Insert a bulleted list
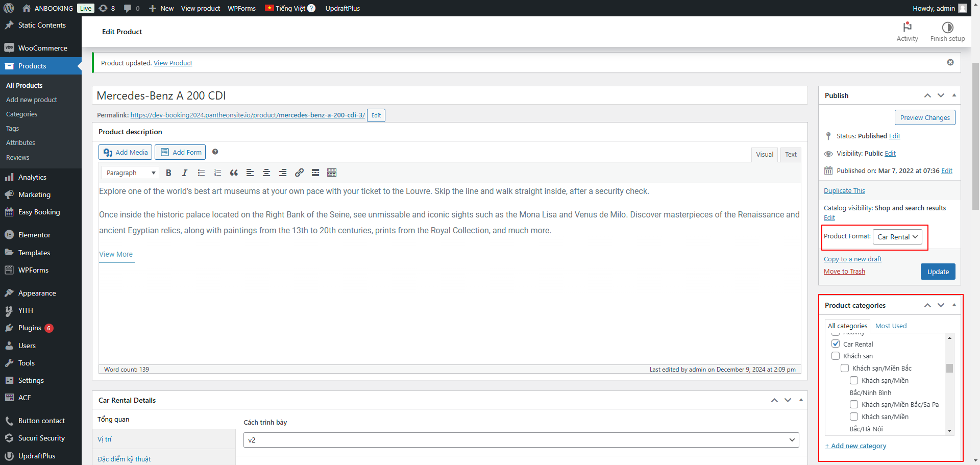The width and height of the screenshot is (980, 465). [x=201, y=173]
